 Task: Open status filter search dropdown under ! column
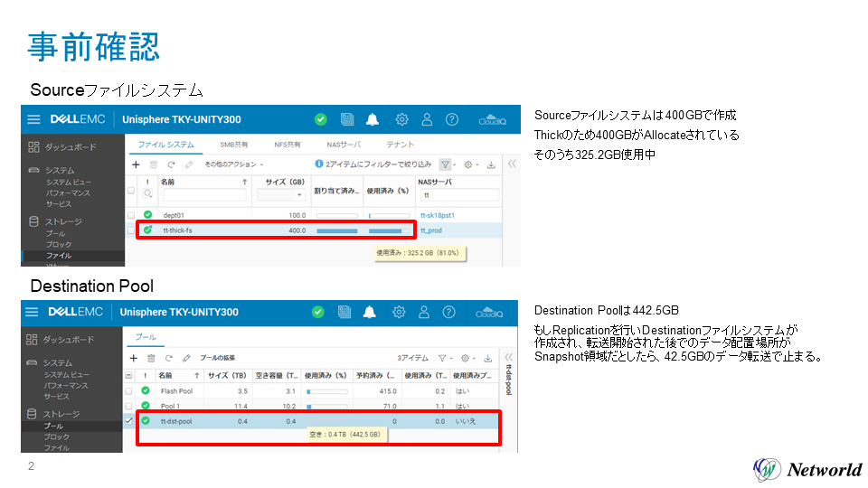147,193
